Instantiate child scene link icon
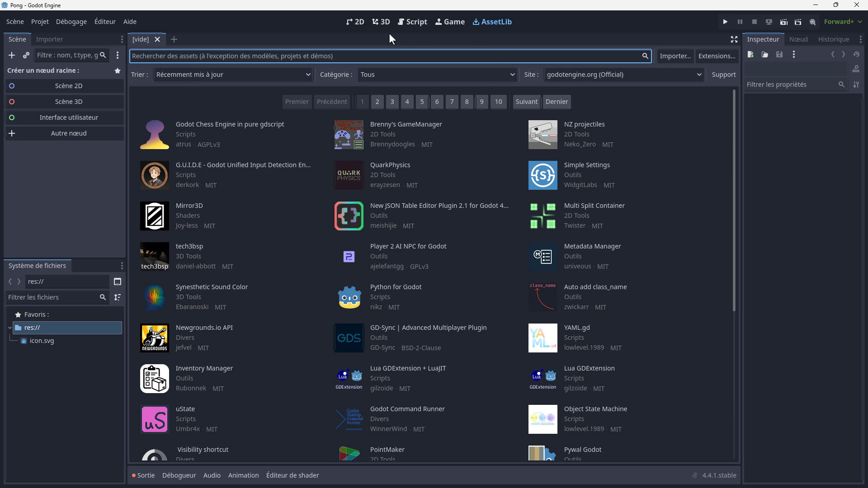The width and height of the screenshot is (868, 488). tap(26, 55)
